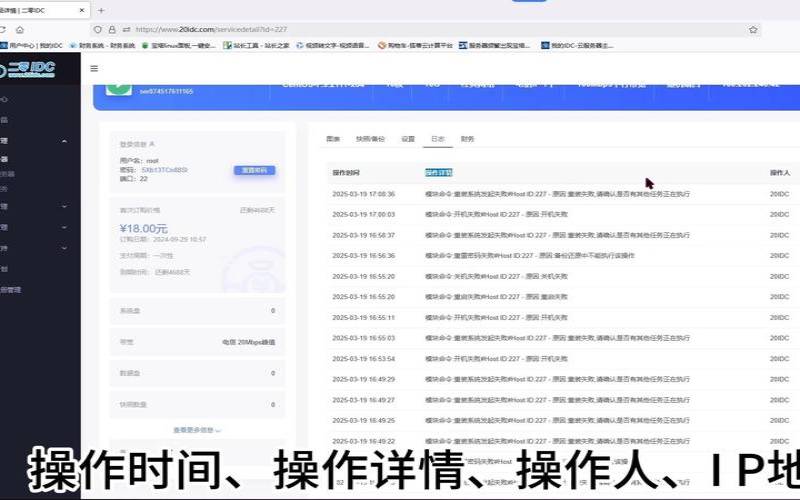Open the 设置 tab
800x500 pixels.
407,139
